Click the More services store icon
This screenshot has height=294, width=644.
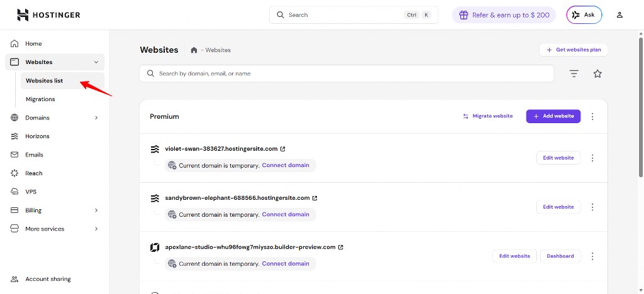pos(14,229)
